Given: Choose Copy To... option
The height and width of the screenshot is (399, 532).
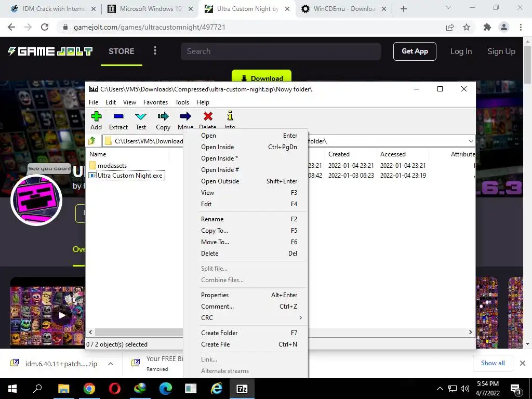Looking at the screenshot, I should click(245, 231).
